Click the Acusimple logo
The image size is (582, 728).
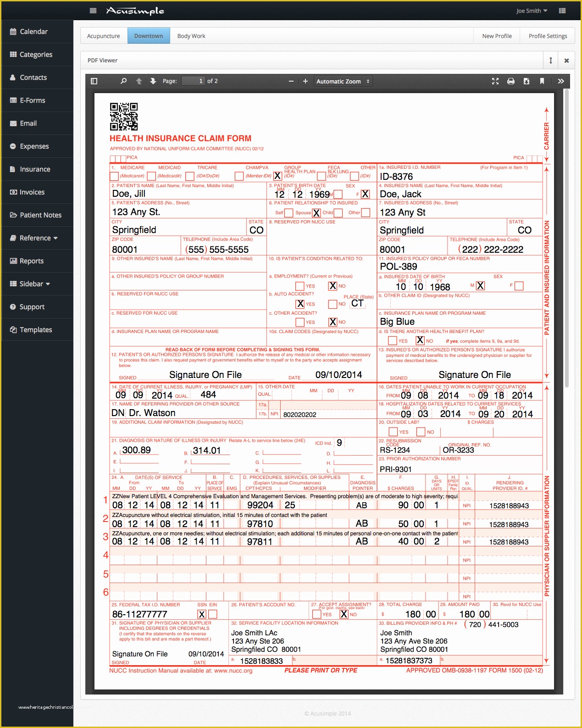point(135,11)
